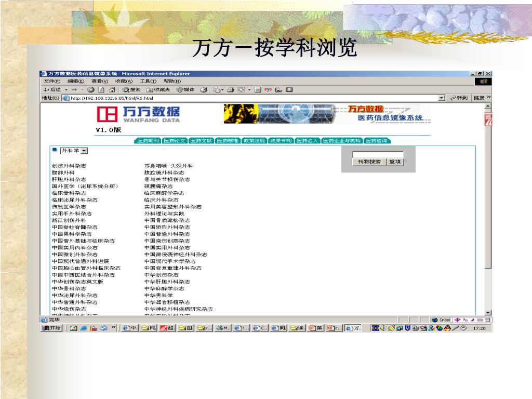Open the 肝胆外科杂志 journal link

(69, 179)
